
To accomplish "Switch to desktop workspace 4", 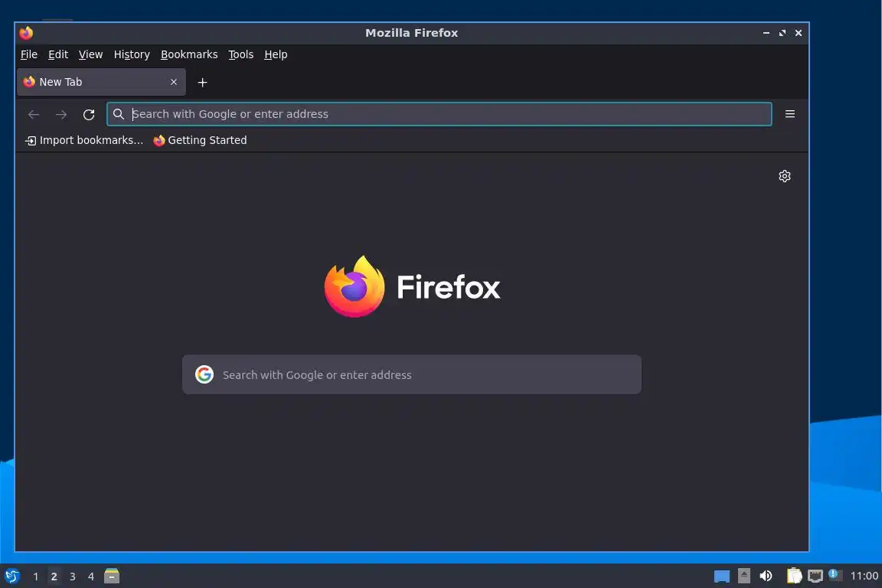I will (x=90, y=577).
